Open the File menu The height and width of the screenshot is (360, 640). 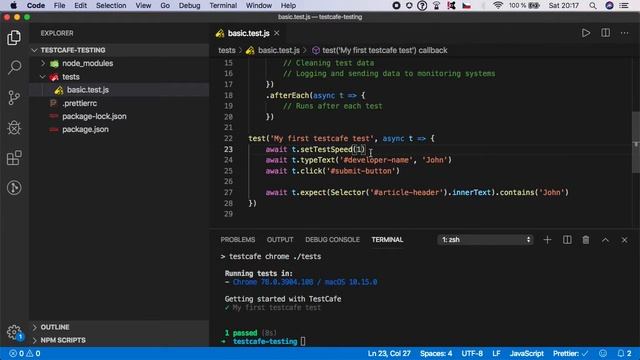[x=59, y=6]
